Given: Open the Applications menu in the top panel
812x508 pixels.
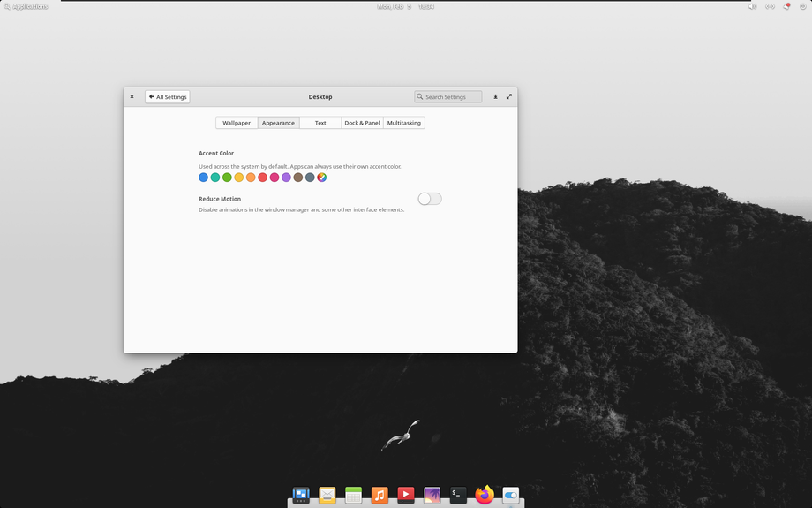Looking at the screenshot, I should pos(26,7).
